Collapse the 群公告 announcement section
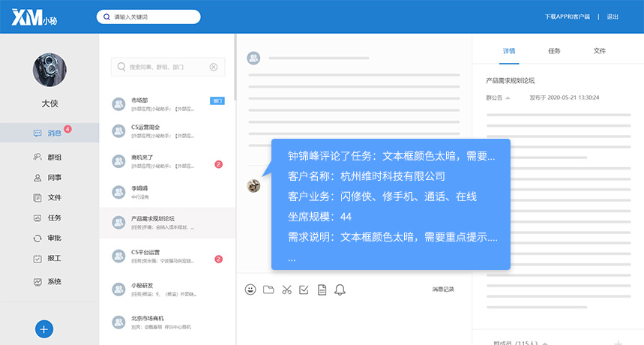644x345 pixels. [x=508, y=97]
